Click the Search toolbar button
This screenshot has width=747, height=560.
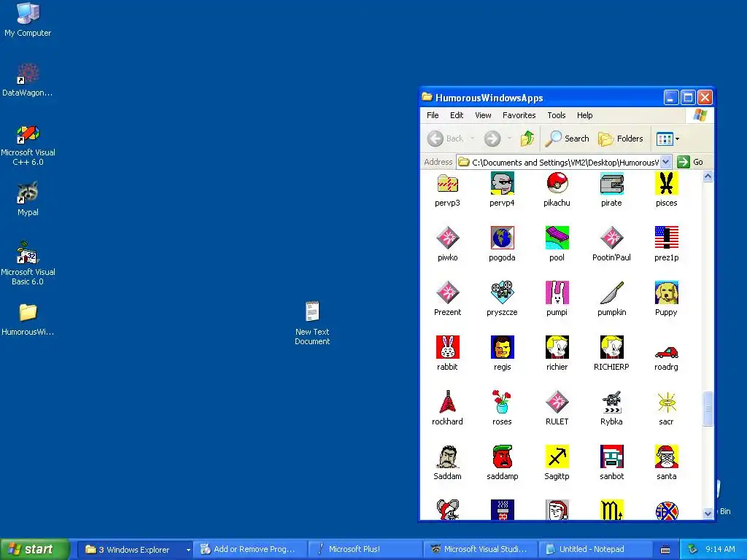coord(568,139)
